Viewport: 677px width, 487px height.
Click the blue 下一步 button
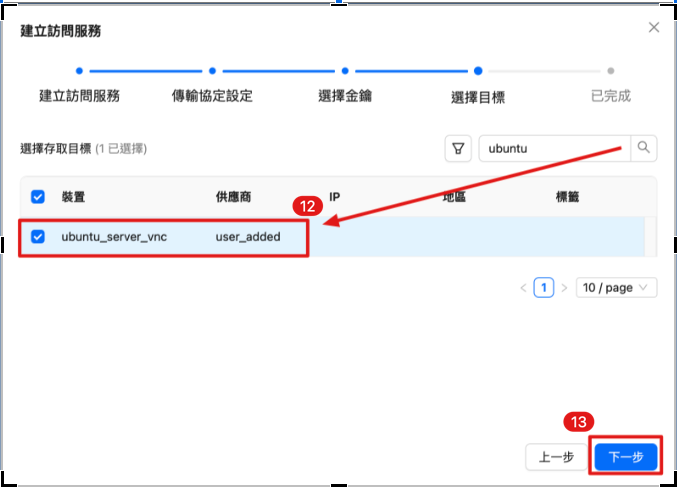[x=625, y=457]
